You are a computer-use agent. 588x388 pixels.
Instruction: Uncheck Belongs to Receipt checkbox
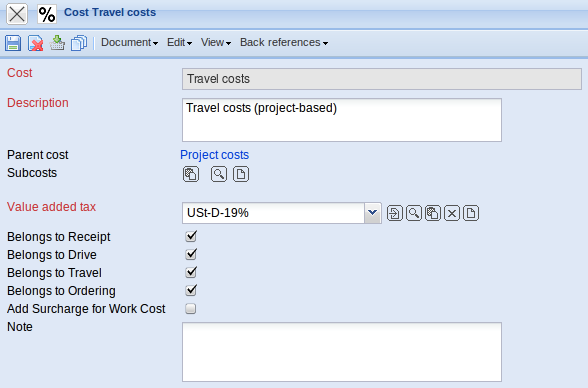(x=191, y=236)
